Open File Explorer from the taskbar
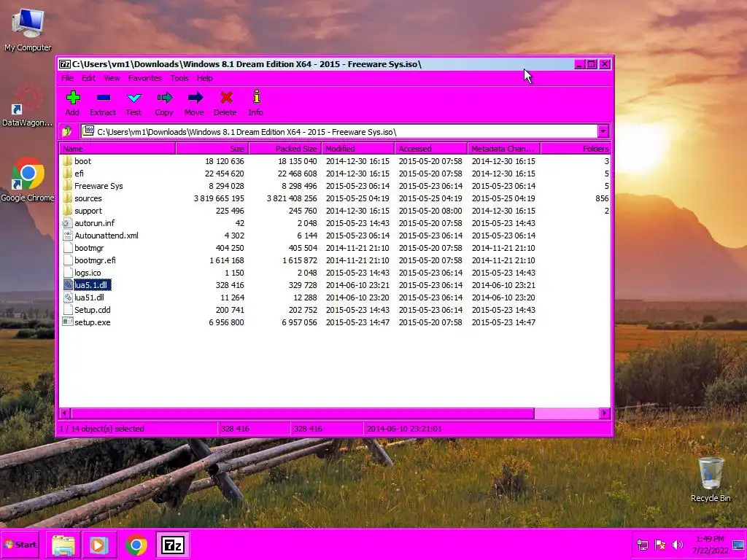This screenshot has width=747, height=560. (63, 545)
